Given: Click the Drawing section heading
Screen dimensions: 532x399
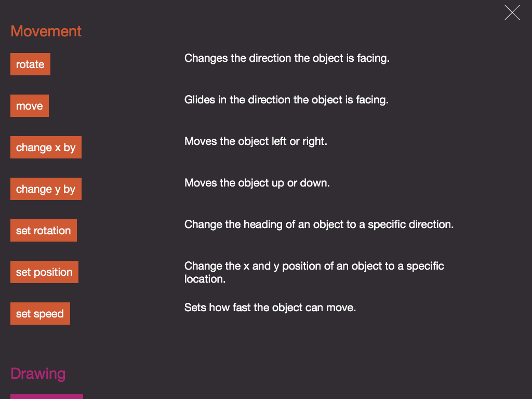Looking at the screenshot, I should [38, 374].
